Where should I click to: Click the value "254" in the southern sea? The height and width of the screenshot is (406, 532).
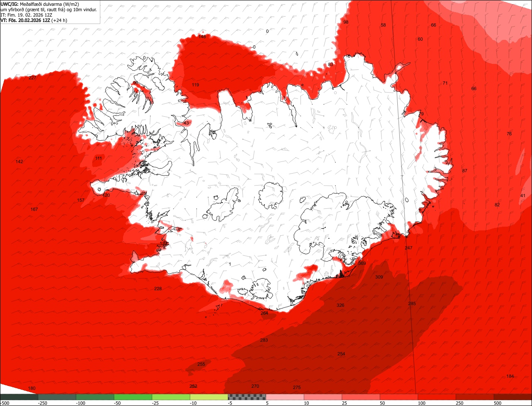(x=341, y=354)
